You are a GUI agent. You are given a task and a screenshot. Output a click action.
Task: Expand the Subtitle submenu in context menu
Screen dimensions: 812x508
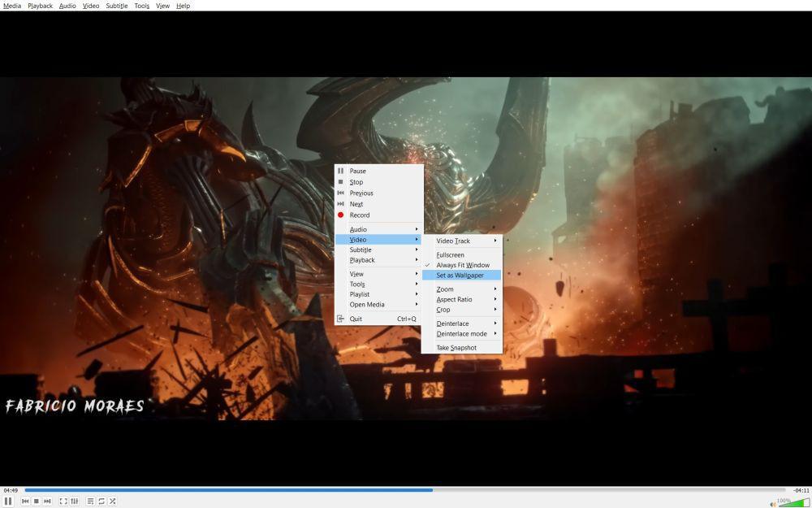pos(379,250)
